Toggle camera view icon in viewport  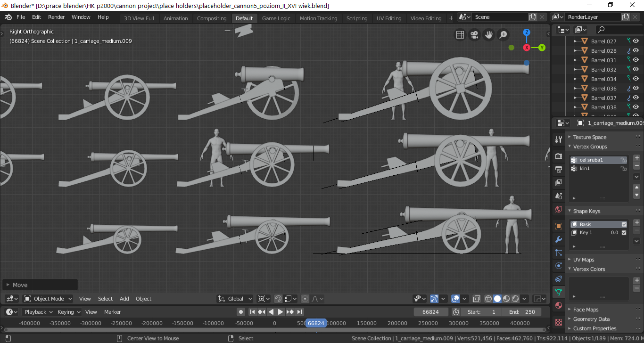(474, 35)
